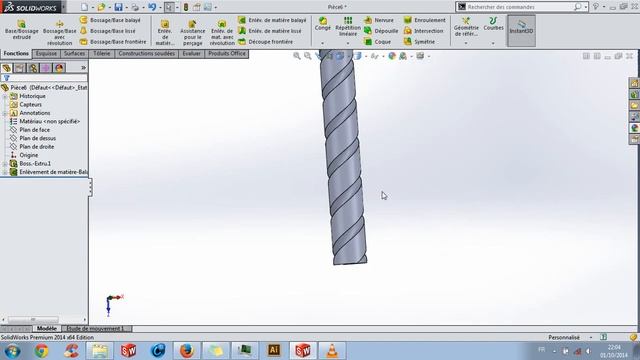Screen dimensions: 640x360
Task: Click the Save diskette icon
Action: (118, 7)
